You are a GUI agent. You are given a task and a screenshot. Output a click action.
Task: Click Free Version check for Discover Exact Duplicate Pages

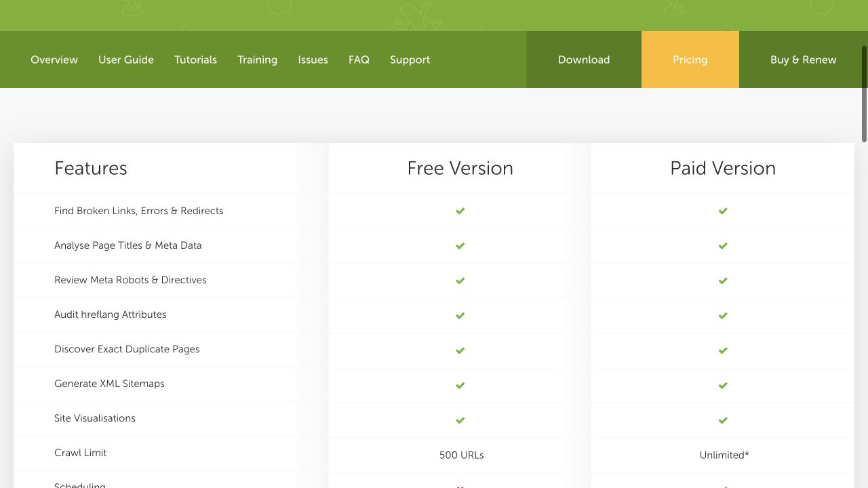460,350
